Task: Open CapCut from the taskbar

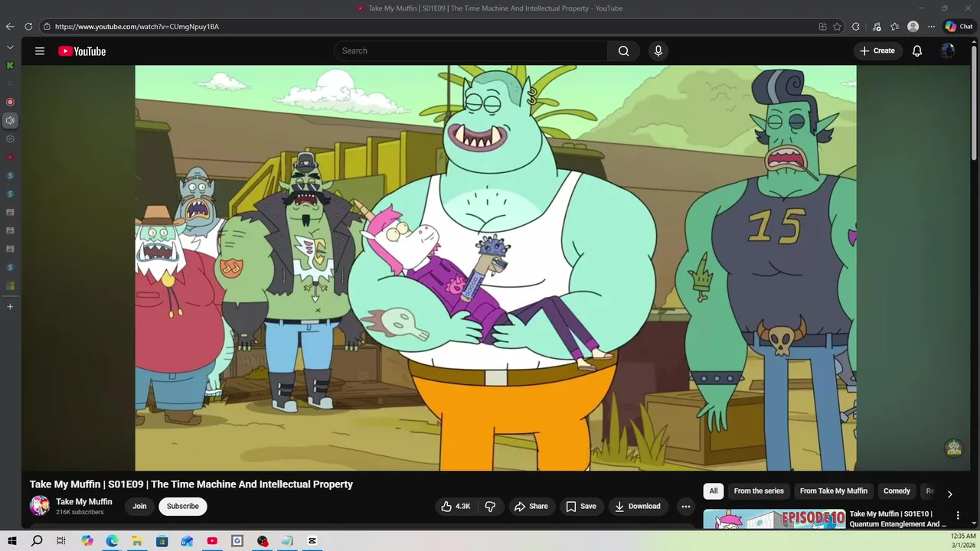Action: click(x=312, y=541)
